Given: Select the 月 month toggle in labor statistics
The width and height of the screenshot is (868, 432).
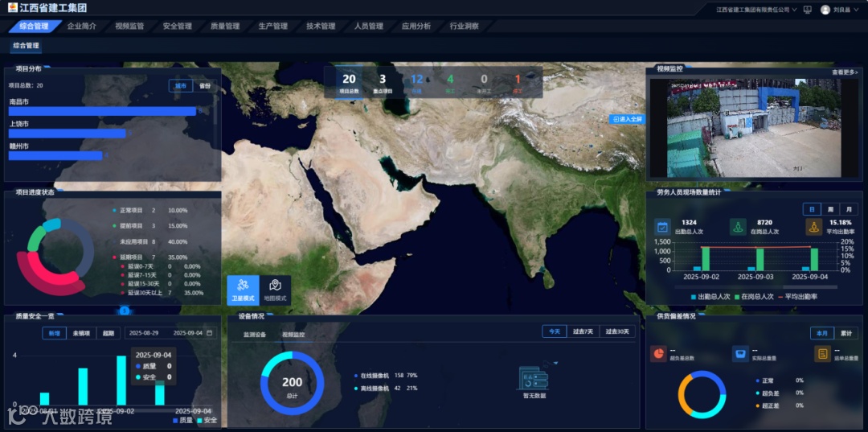Looking at the screenshot, I should pyautogui.click(x=849, y=209).
